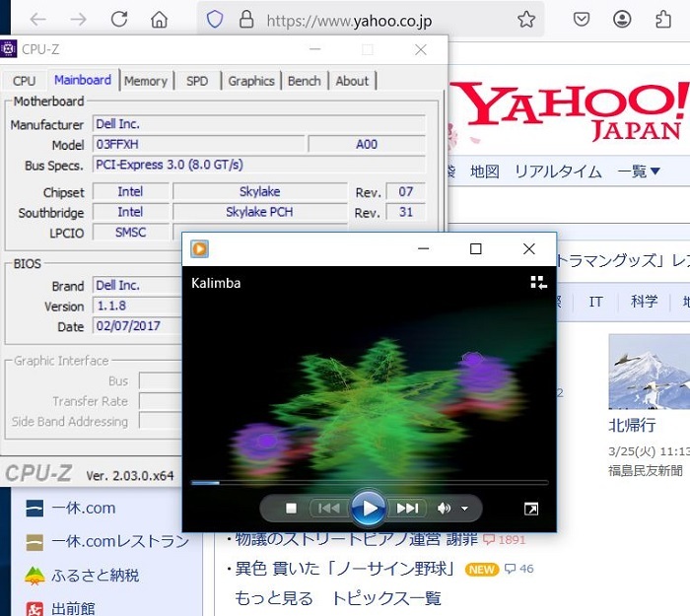Click the address bar URL
The width and height of the screenshot is (690, 616).
click(349, 21)
